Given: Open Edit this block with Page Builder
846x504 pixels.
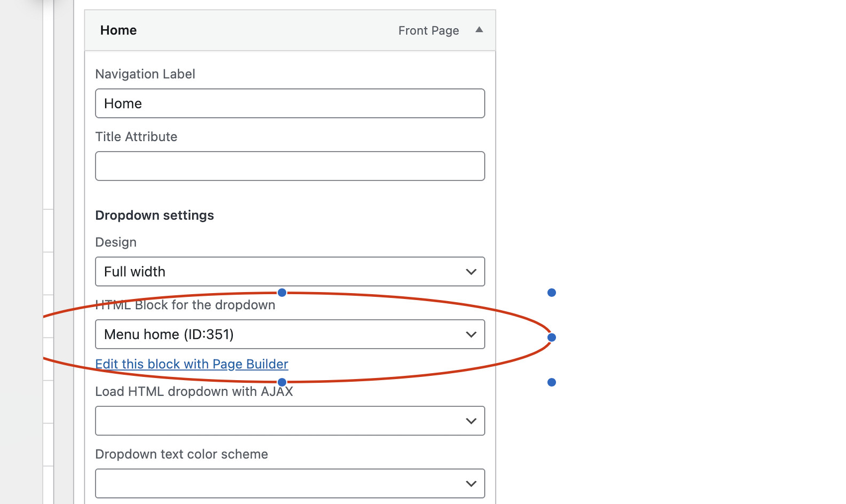Looking at the screenshot, I should (192, 364).
